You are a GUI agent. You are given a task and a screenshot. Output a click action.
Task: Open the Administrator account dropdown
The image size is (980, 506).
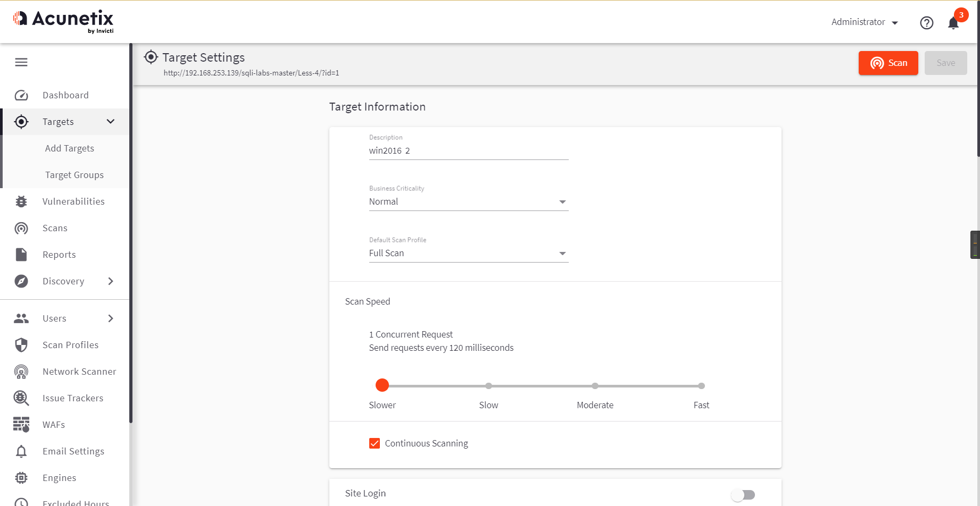(865, 22)
